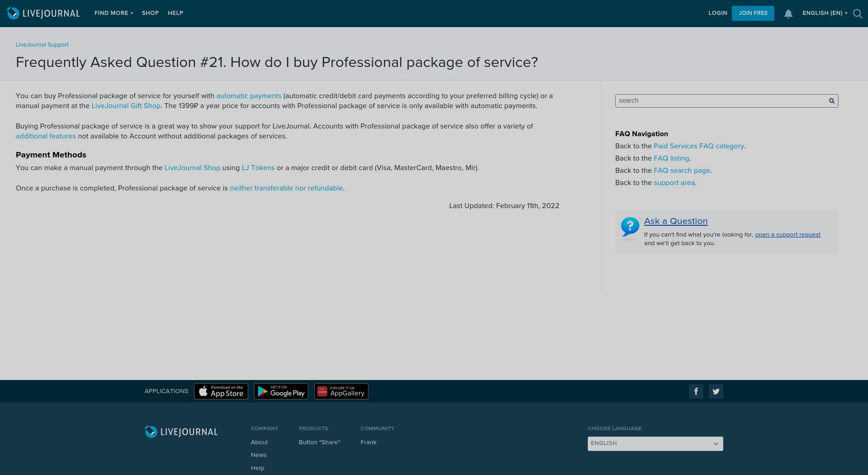Screen dimensions: 868x475
Task: Open the Button "Share" product link
Action: tap(319, 442)
